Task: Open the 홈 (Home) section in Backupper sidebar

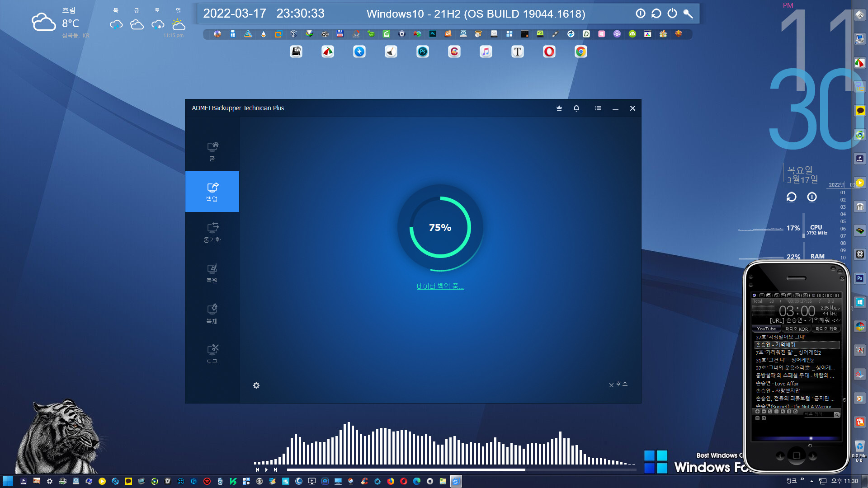Action: [x=212, y=151]
